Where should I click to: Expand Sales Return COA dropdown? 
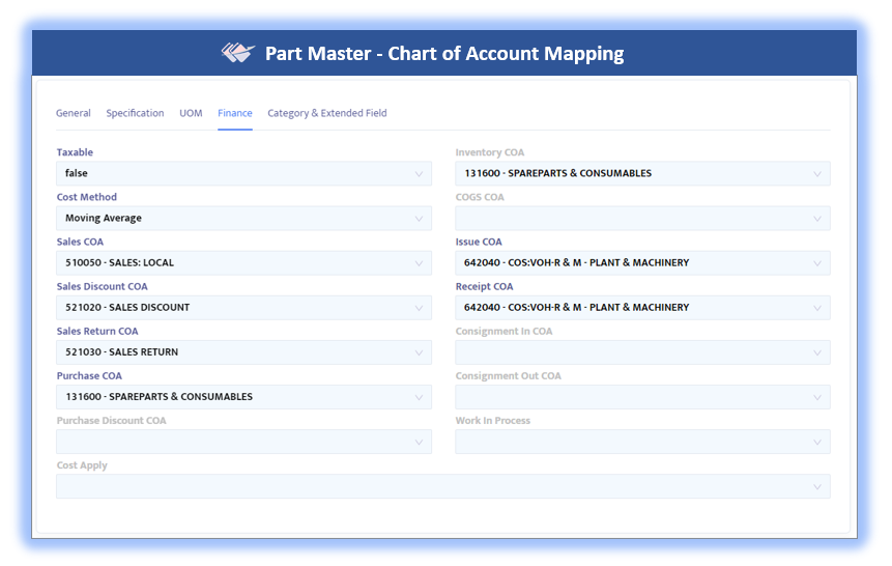point(243,352)
